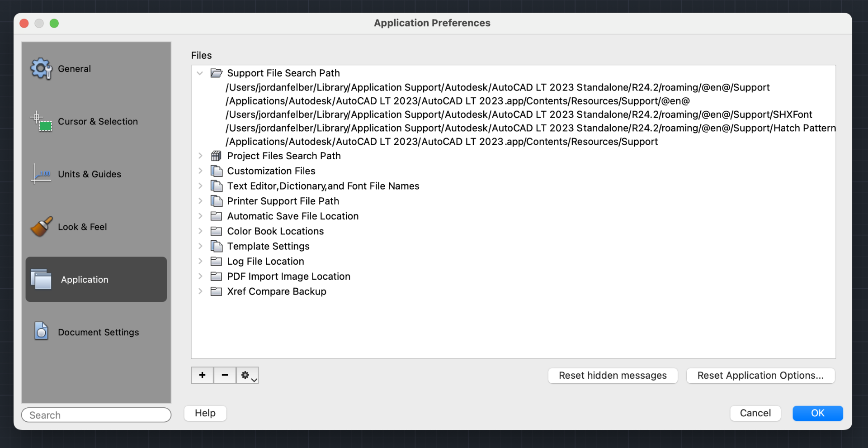Expand the Customization Files node
The image size is (868, 448).
(200, 171)
